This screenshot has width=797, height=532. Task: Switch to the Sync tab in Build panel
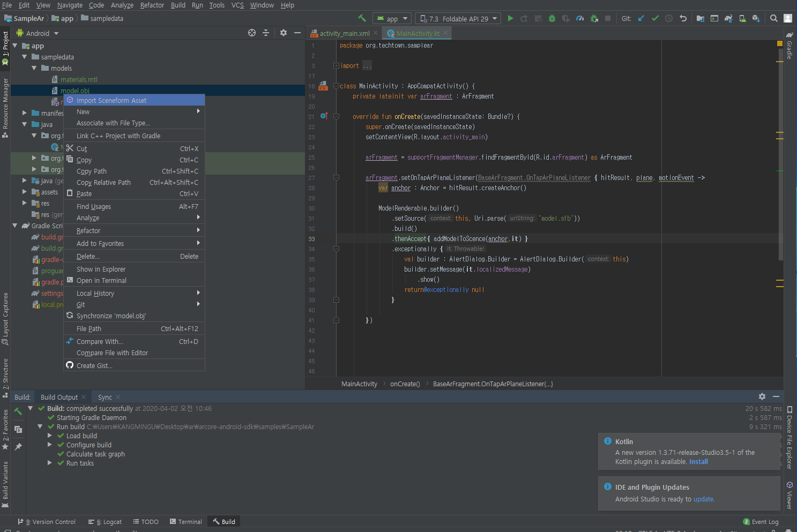105,397
